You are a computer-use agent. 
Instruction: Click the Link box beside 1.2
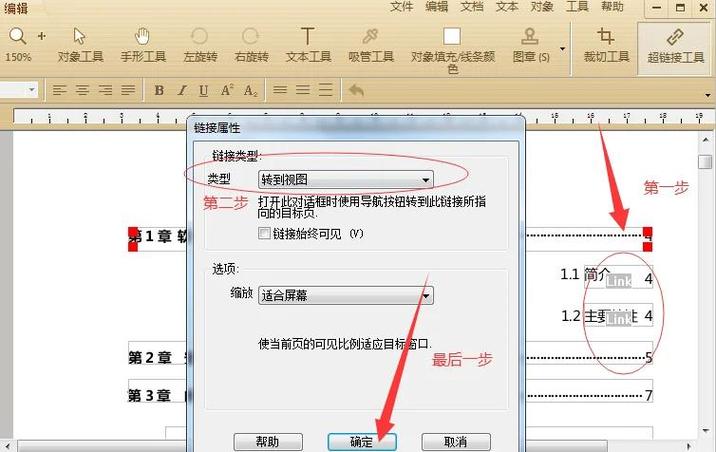tap(619, 318)
